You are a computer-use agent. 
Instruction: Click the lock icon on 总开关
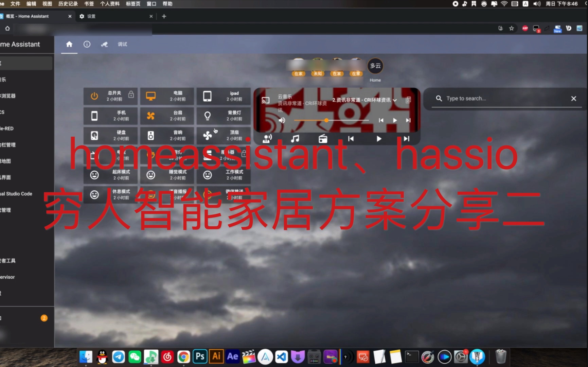(x=131, y=94)
